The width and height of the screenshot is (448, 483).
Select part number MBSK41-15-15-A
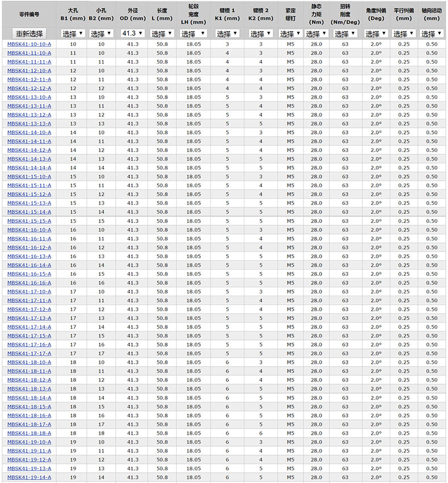pos(29,221)
